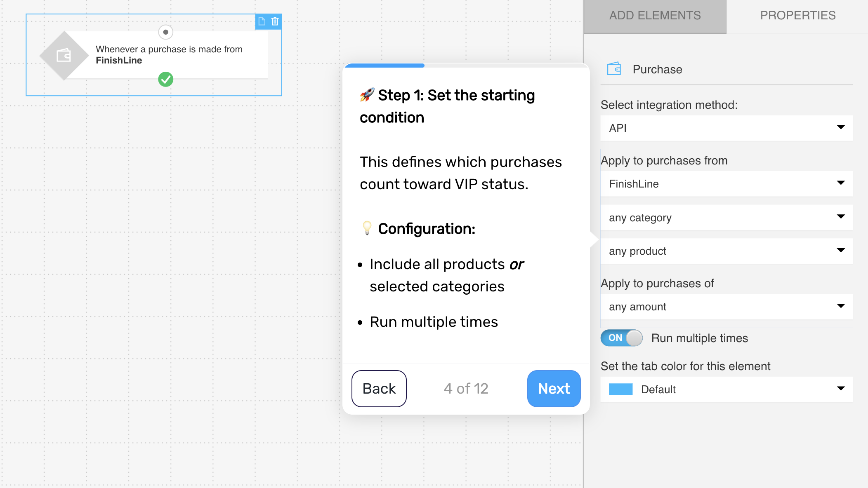The image size is (868, 488).
Task: Open the any product dropdown
Action: point(726,251)
